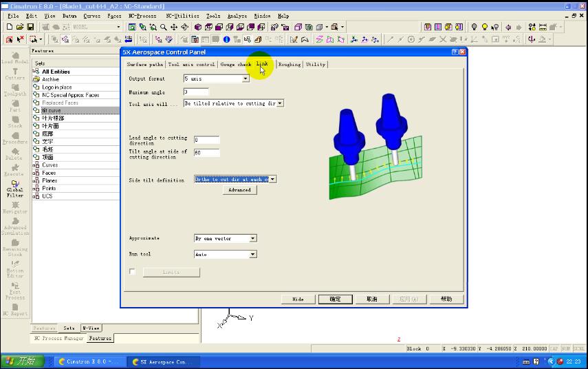588x369 pixels.
Task: Click the Lead angle to cutting direction field
Action: pos(206,140)
